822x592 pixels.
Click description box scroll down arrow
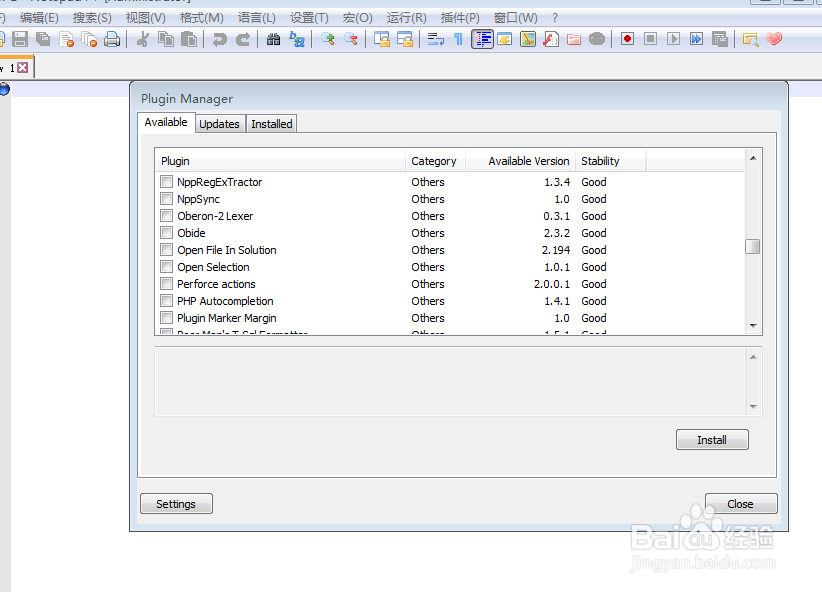point(753,406)
